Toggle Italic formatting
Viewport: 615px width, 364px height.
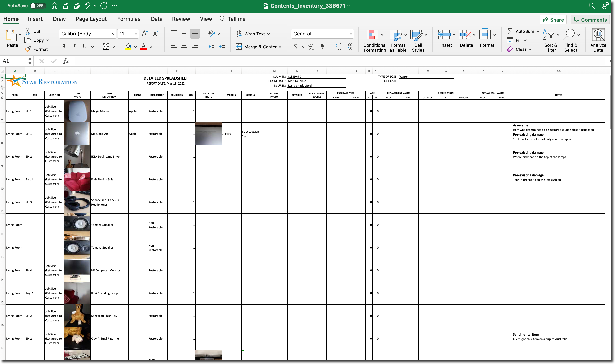click(74, 47)
